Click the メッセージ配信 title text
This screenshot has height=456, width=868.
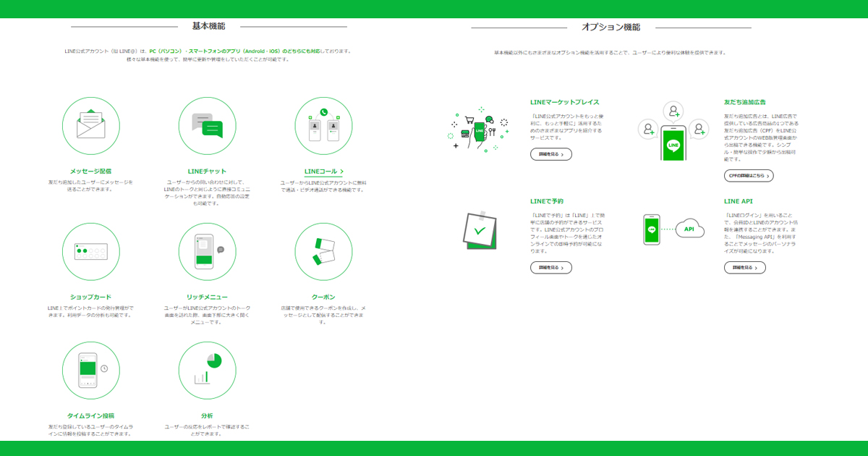point(90,172)
